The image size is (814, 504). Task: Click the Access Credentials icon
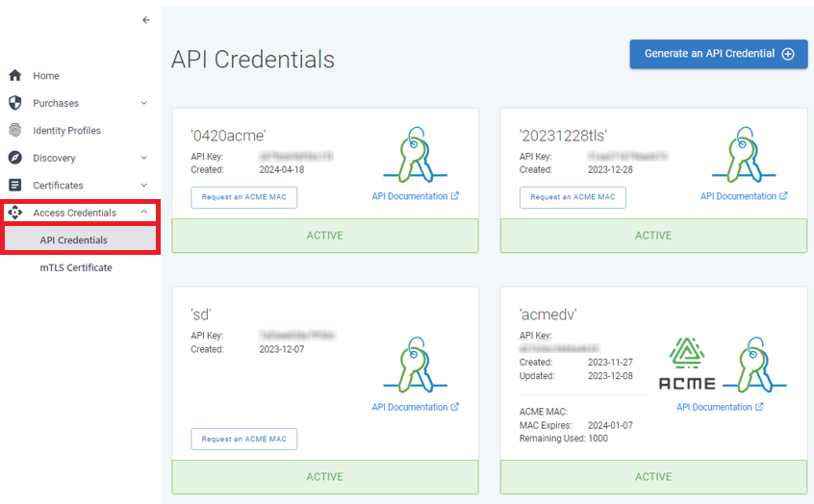(14, 213)
